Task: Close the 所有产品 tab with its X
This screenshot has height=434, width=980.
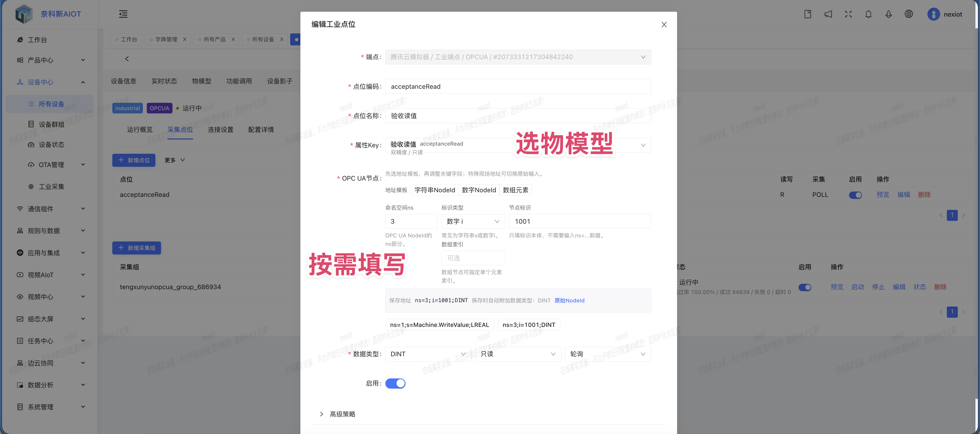Action: (x=233, y=39)
